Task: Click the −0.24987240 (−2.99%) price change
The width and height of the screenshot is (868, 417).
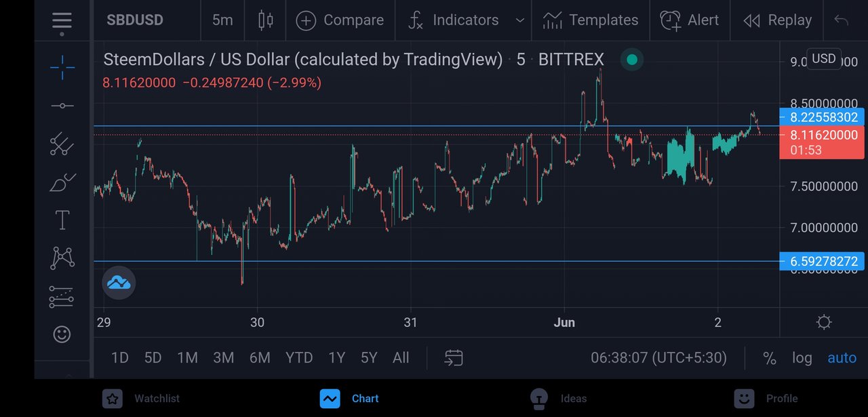Action: [252, 83]
